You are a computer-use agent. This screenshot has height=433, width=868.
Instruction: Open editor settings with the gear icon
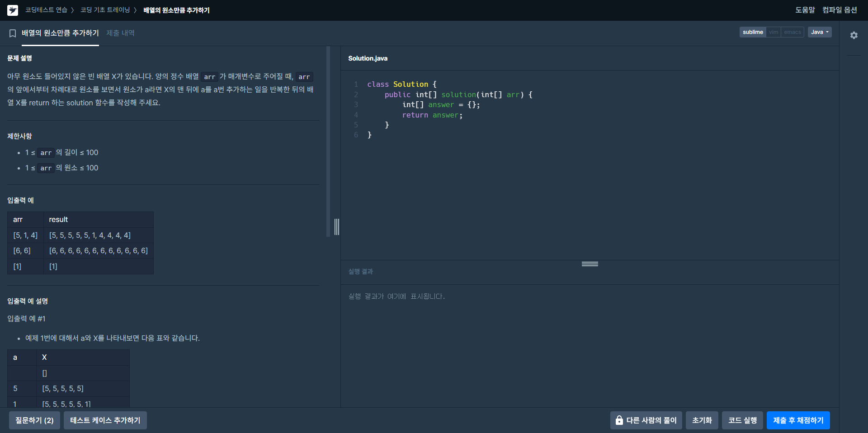click(854, 35)
